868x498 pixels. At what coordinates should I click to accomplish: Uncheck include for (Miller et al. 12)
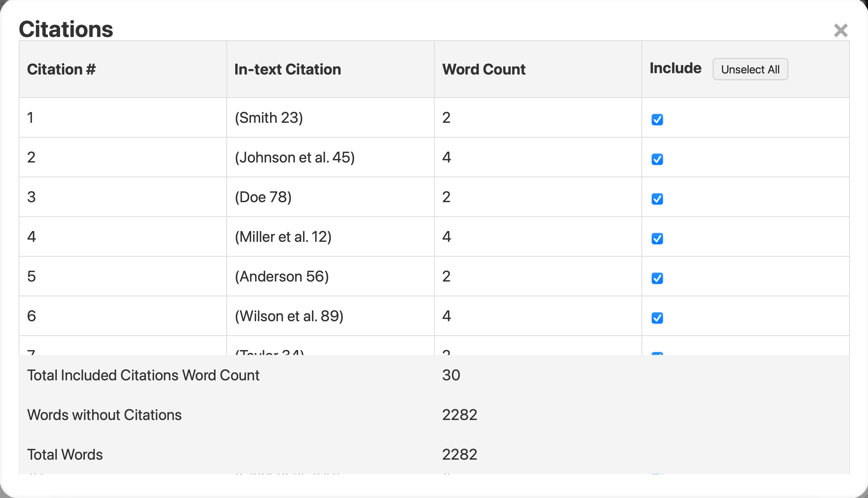(657, 238)
